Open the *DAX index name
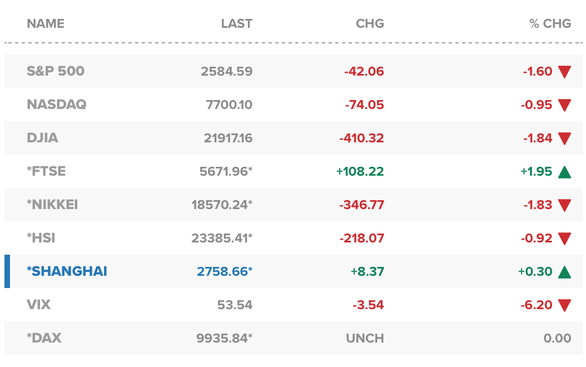The width and height of the screenshot is (586, 367). click(44, 338)
